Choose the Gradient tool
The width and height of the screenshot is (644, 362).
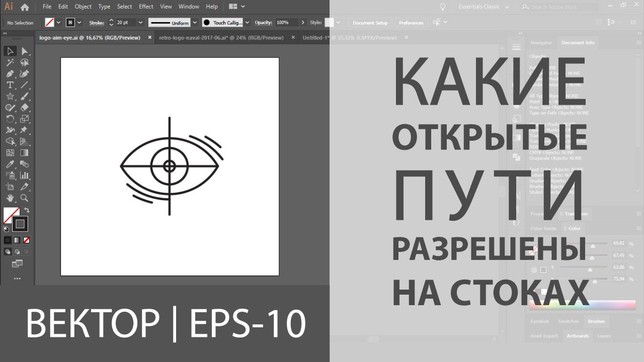pos(24,153)
